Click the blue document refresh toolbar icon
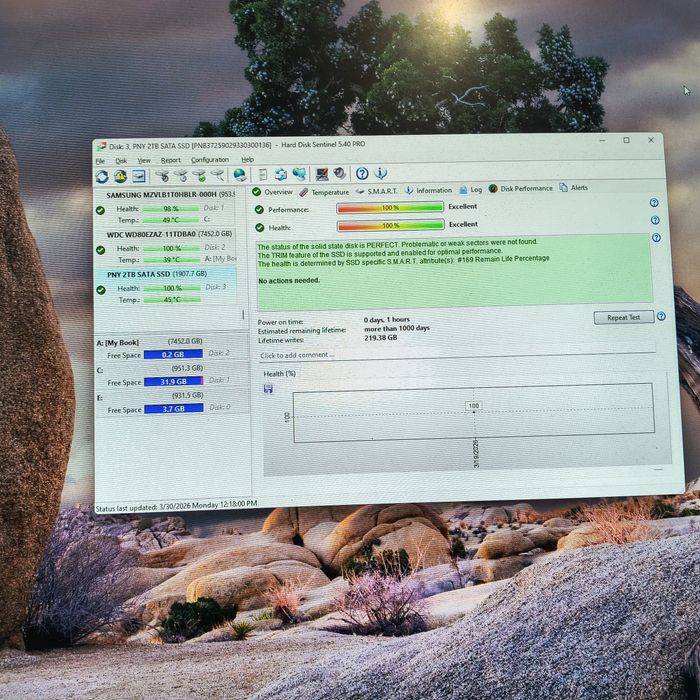 click(281, 174)
